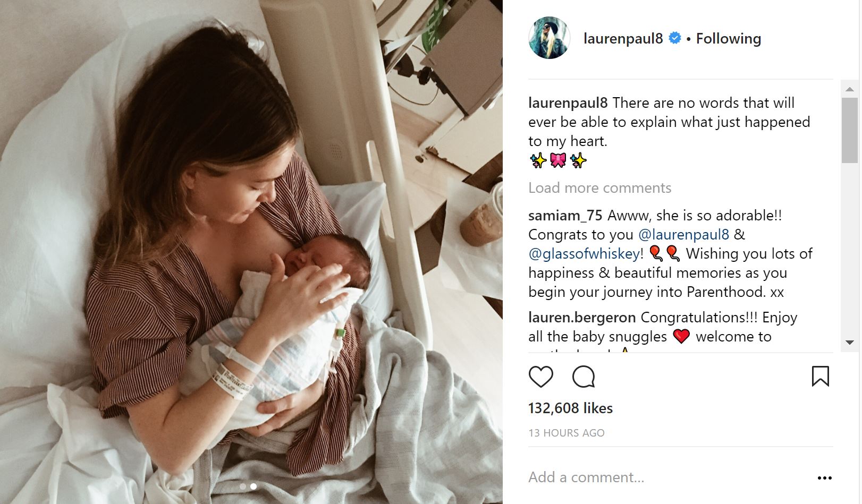The height and width of the screenshot is (504, 862).
Task: Open the 13 HOURS AGO timestamp
Action: tap(567, 433)
